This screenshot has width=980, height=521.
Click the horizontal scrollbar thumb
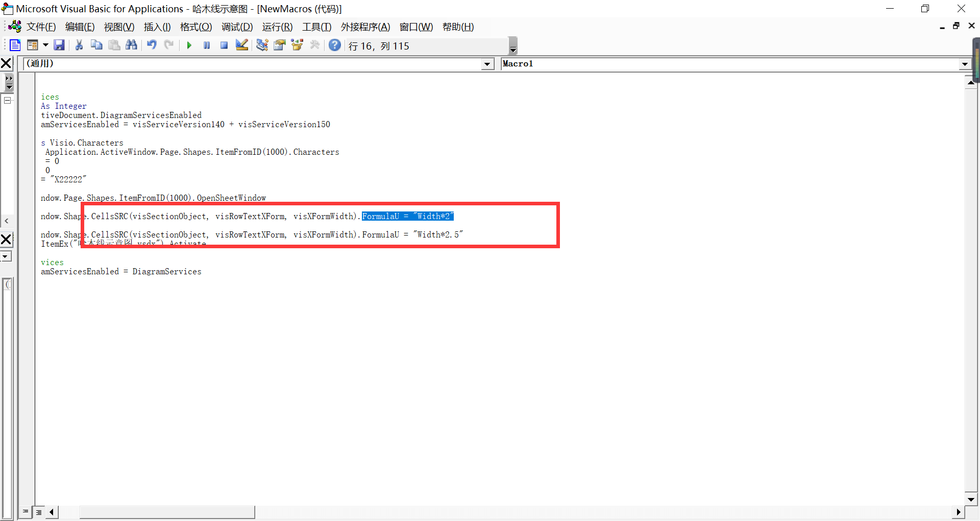(167, 512)
